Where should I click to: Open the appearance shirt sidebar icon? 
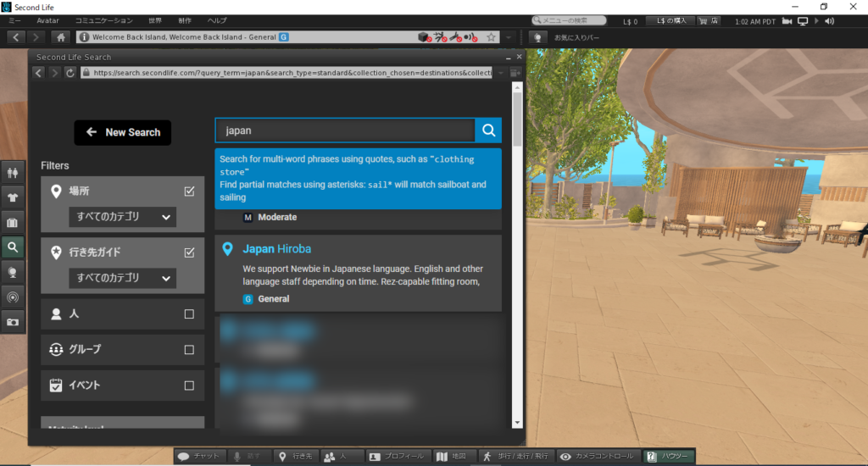(12, 197)
